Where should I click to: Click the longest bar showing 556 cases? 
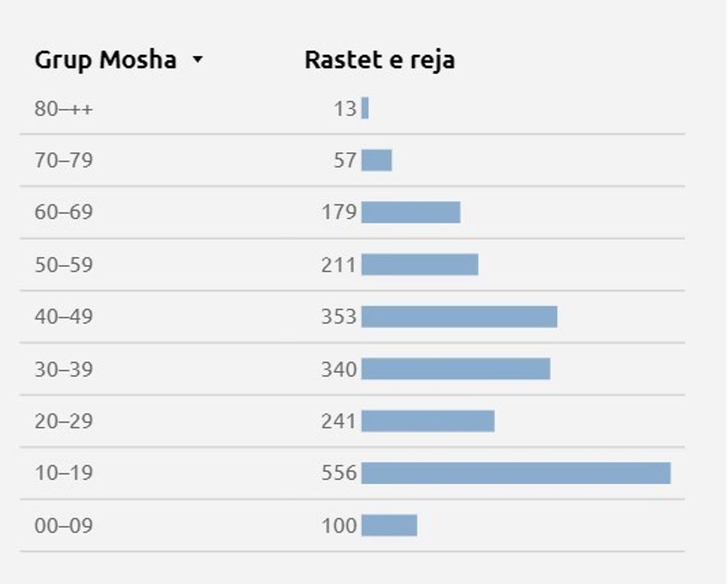coord(516,473)
